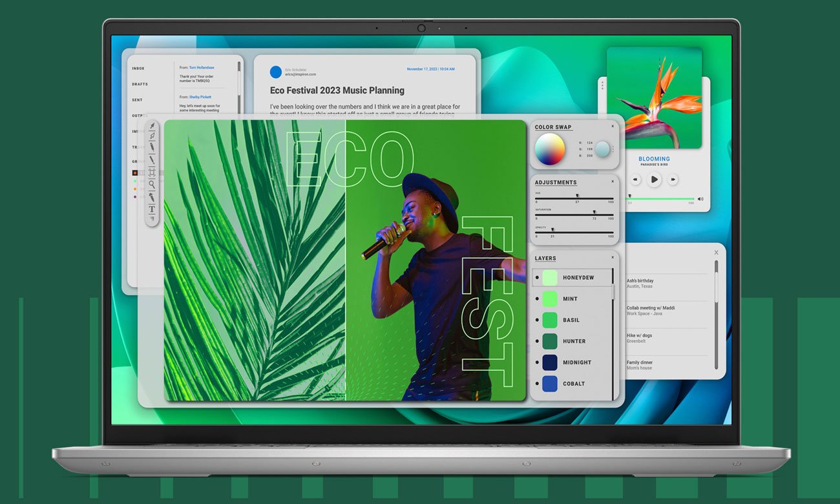Skip to the previous track
The height and width of the screenshot is (504, 840).
pyautogui.click(x=635, y=179)
